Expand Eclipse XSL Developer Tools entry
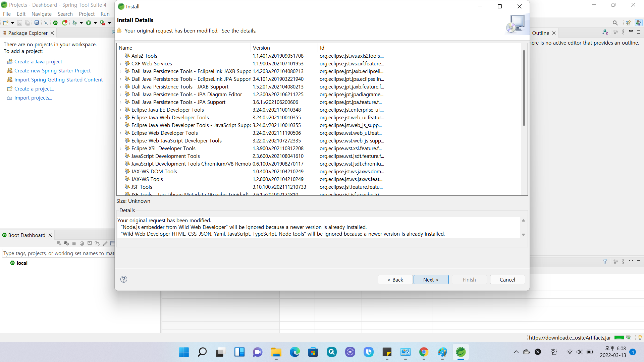 click(120, 148)
